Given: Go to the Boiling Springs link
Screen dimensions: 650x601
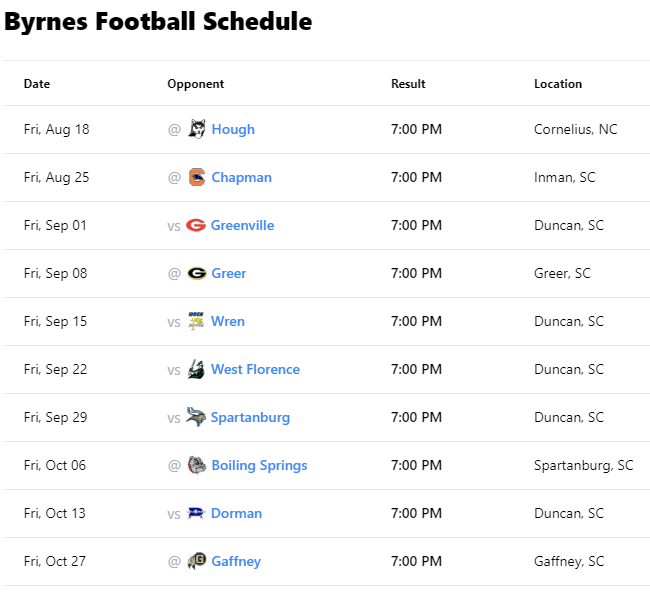Looking at the screenshot, I should click(x=259, y=465).
